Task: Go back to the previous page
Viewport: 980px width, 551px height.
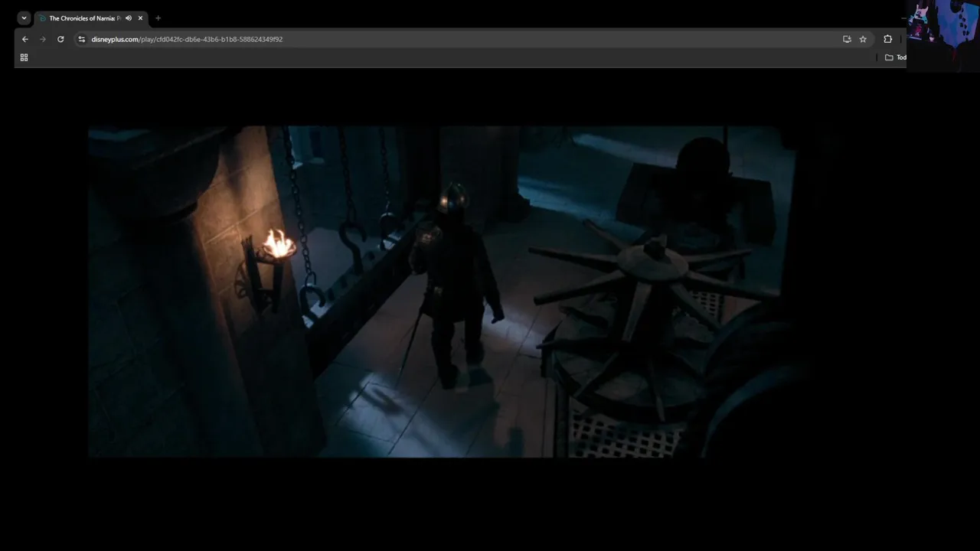Action: [25, 39]
